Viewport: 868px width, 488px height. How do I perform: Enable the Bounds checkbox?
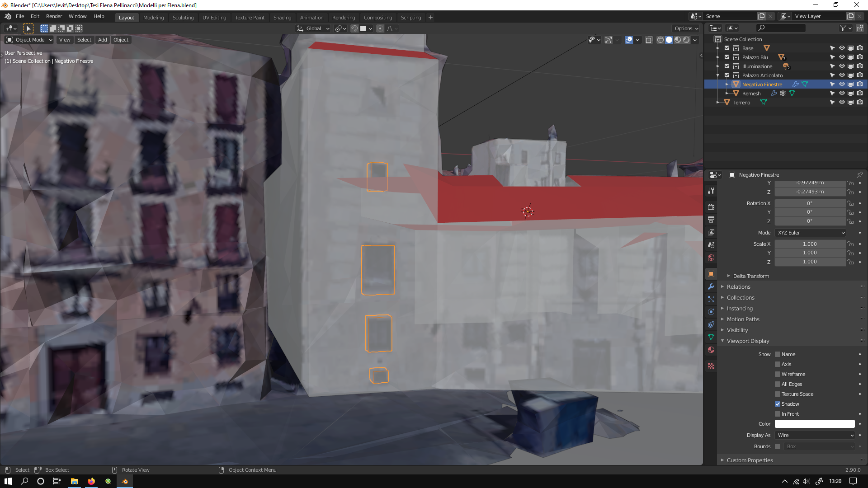[778, 446]
